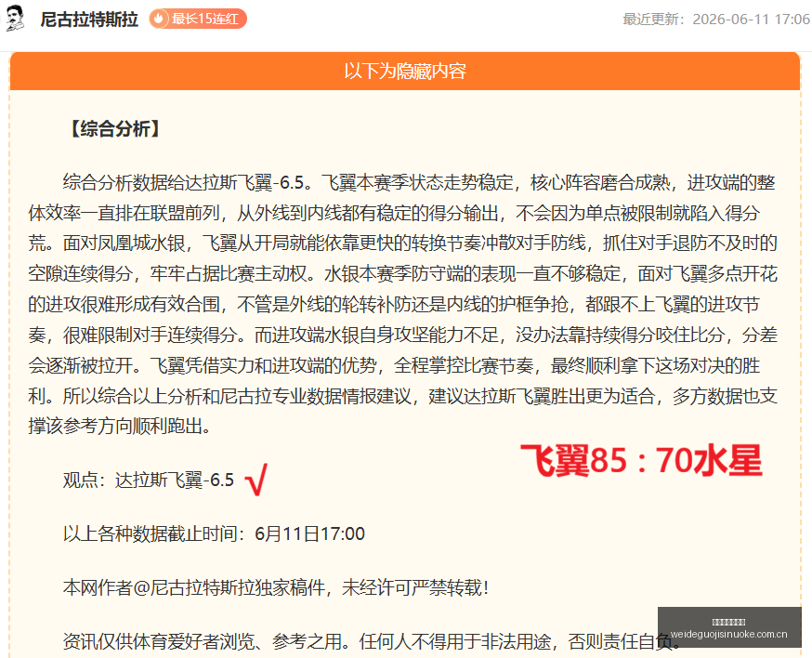Image resolution: width=812 pixels, height=658 pixels.
Task: Open author name 尼古拉特斯拉
Action: (x=89, y=20)
